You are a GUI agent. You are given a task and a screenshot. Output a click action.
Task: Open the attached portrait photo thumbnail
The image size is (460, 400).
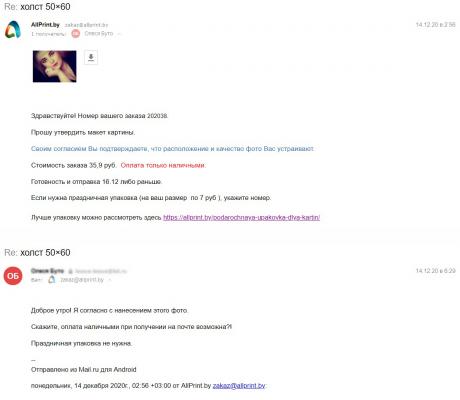(x=54, y=66)
